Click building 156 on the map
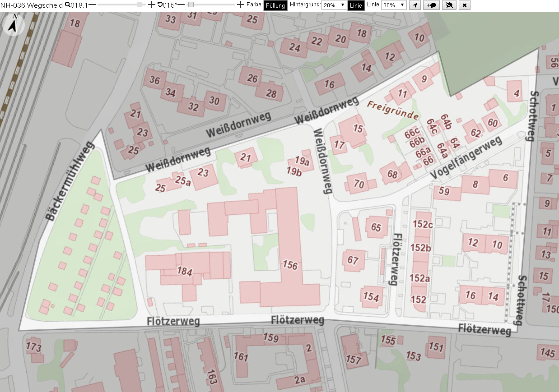559x392 pixels. click(290, 265)
